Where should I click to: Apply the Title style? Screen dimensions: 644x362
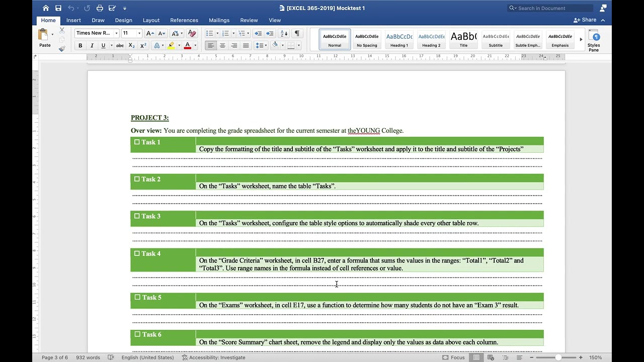click(x=463, y=39)
